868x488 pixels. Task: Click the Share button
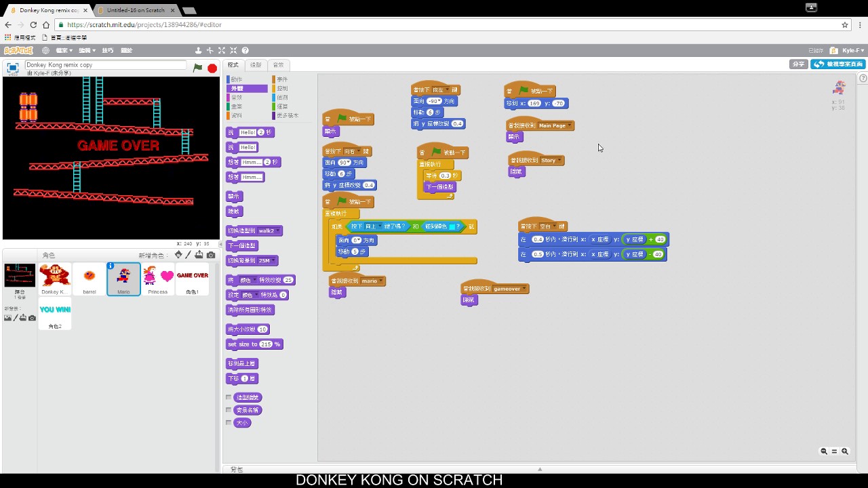click(798, 64)
